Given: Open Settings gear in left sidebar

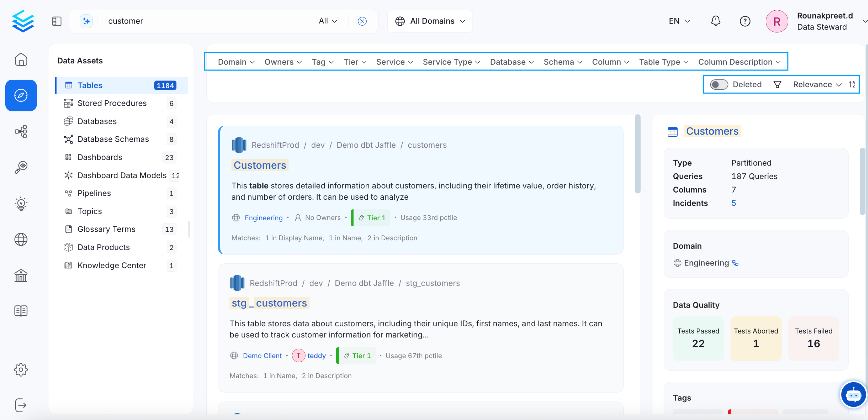Looking at the screenshot, I should pos(21,370).
